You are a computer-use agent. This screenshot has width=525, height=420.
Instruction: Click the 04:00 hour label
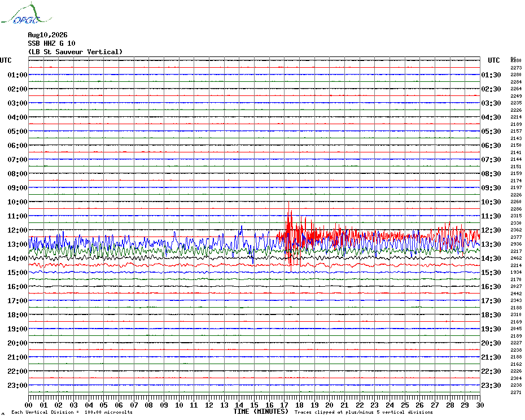click(17, 117)
